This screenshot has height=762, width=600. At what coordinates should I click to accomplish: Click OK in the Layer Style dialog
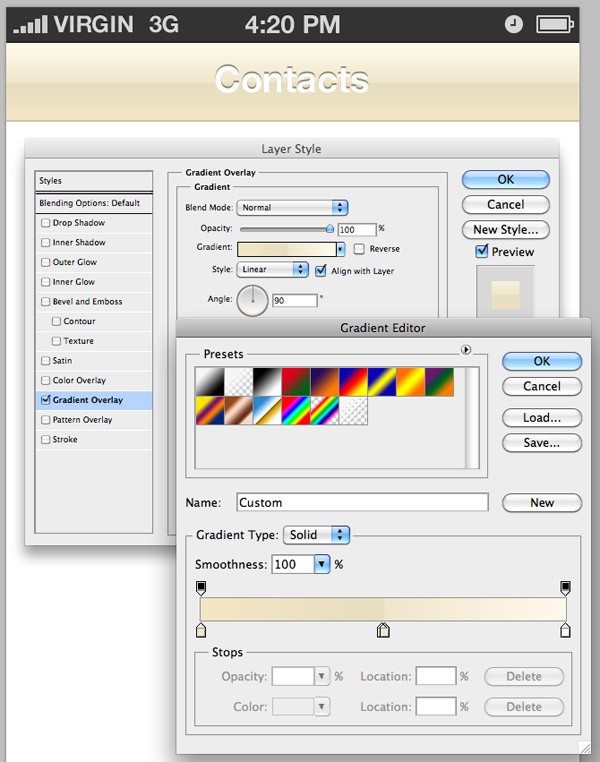coord(506,179)
